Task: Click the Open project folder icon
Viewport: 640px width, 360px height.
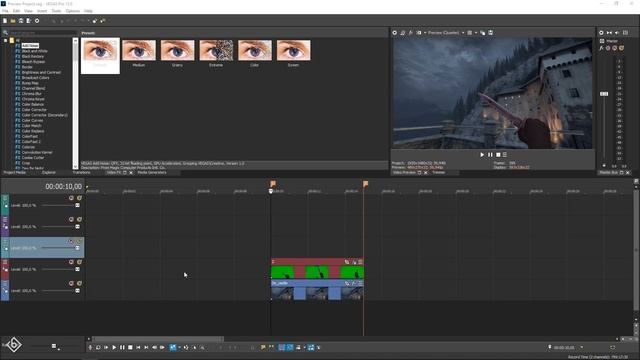Action: 13,21
